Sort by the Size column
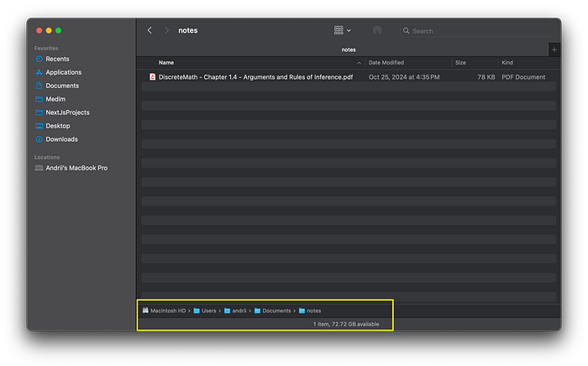 (460, 63)
